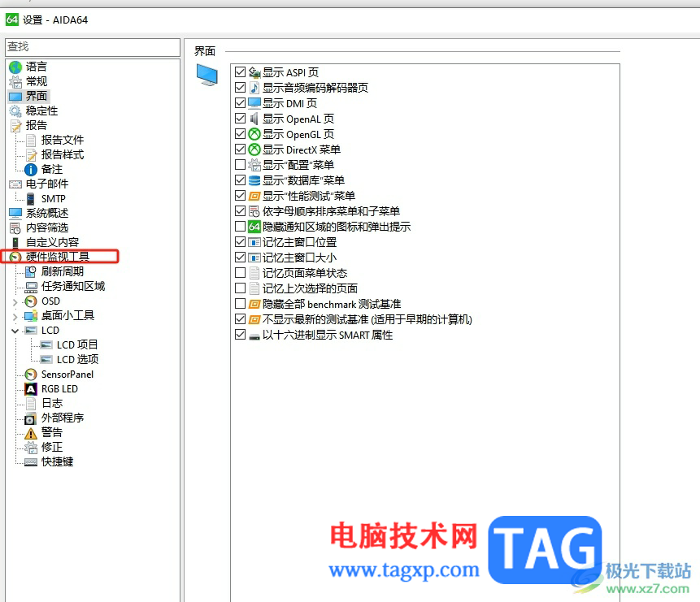
Task: Check 隐藏全部 benchmark 测试基准 checkbox
Action: tap(240, 304)
